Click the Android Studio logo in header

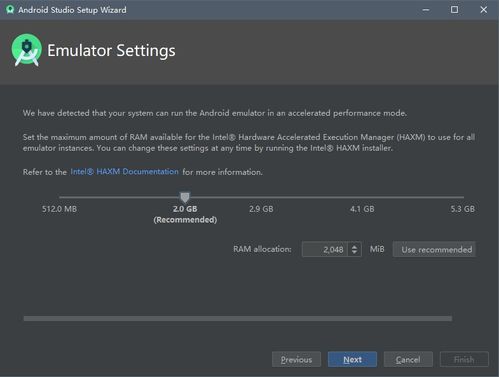[26, 50]
